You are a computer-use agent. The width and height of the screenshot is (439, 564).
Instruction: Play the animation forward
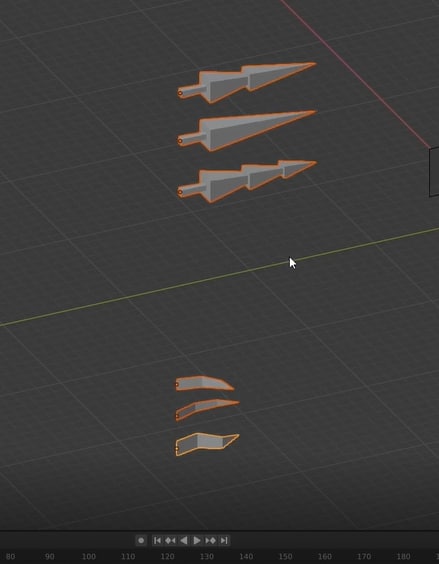tap(197, 540)
